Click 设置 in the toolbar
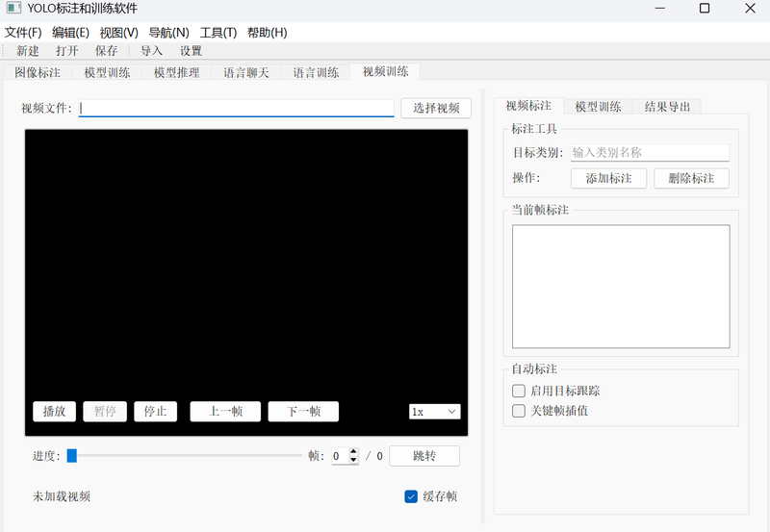The height and width of the screenshot is (532, 770). (x=191, y=51)
